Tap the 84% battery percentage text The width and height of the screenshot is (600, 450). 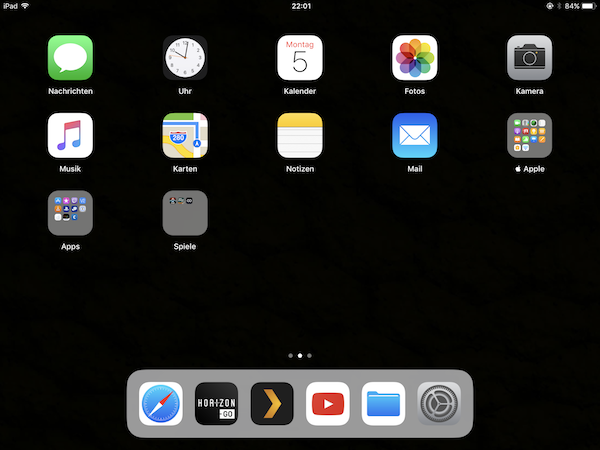tap(572, 6)
